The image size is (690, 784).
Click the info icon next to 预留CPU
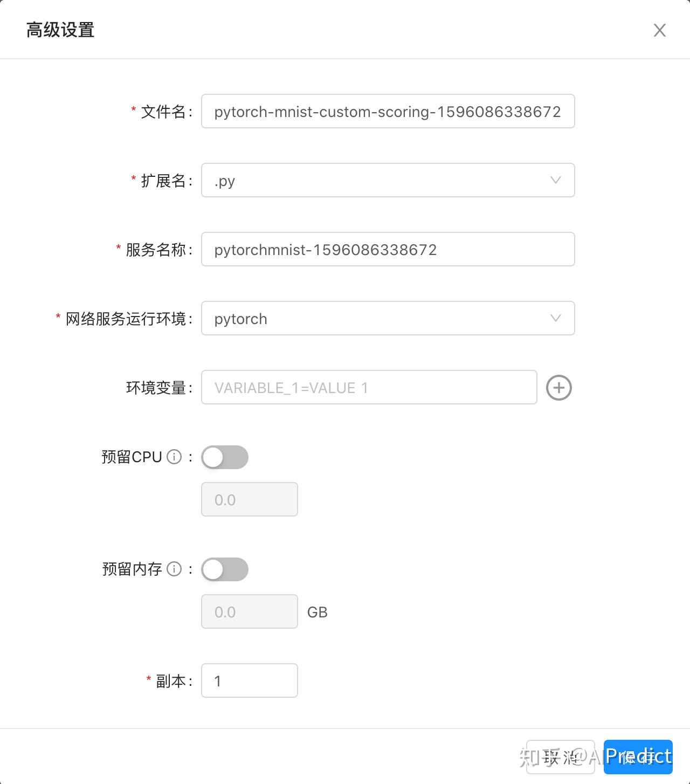(x=174, y=457)
